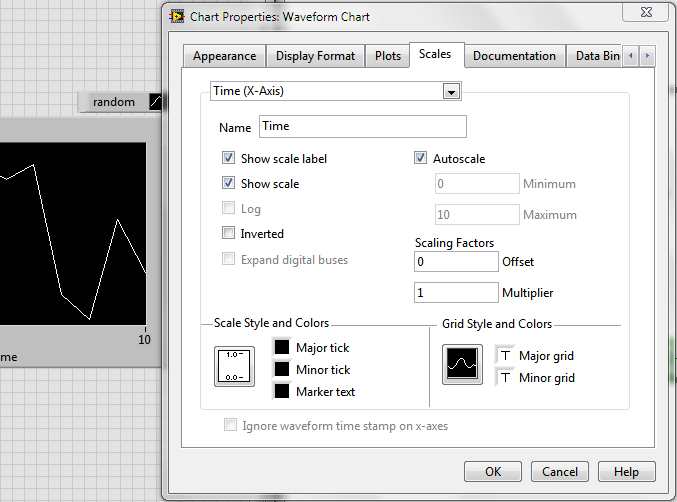Click the Scaling Factors heading
The height and width of the screenshot is (502, 677).
[454, 243]
